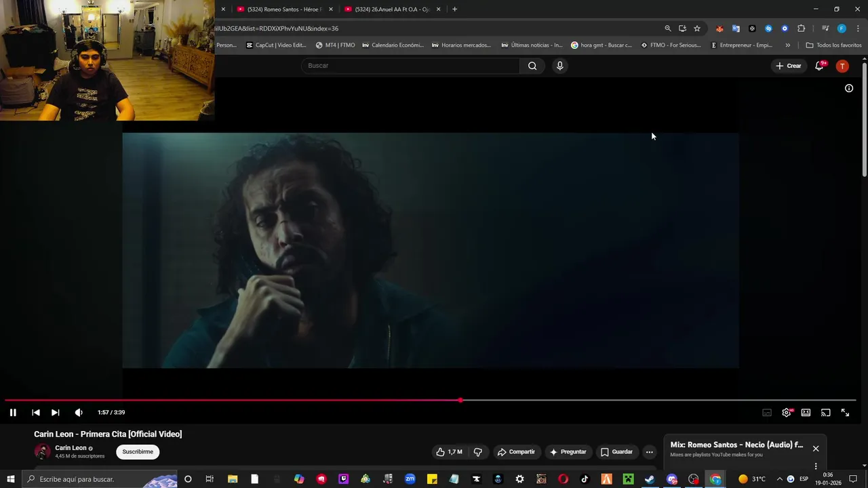The image size is (868, 488).
Task: Open Steam from the taskbar
Action: [x=650, y=479]
